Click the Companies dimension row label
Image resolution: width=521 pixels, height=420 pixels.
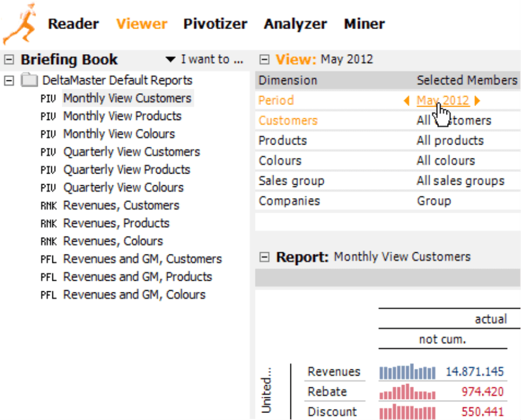point(289,201)
